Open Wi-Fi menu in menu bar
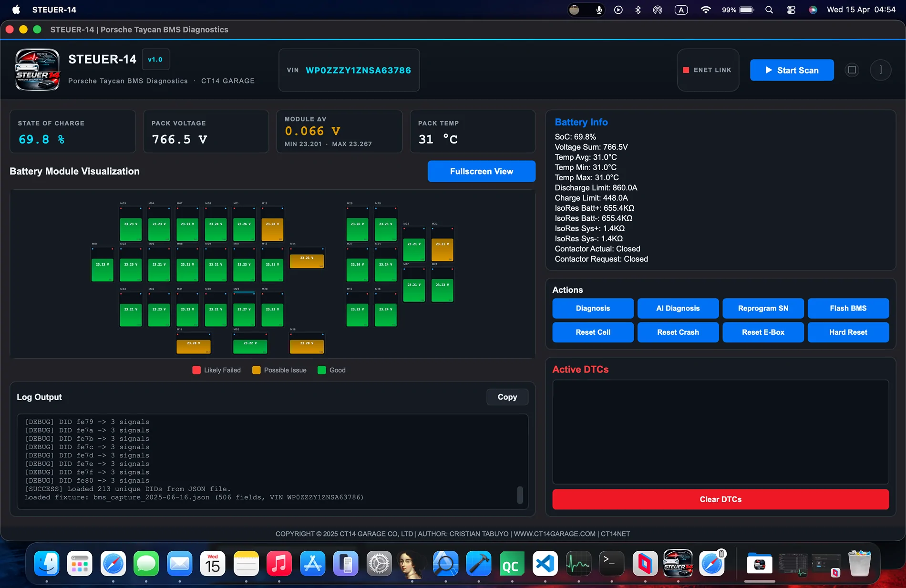Image resolution: width=906 pixels, height=588 pixels. pyautogui.click(x=706, y=10)
